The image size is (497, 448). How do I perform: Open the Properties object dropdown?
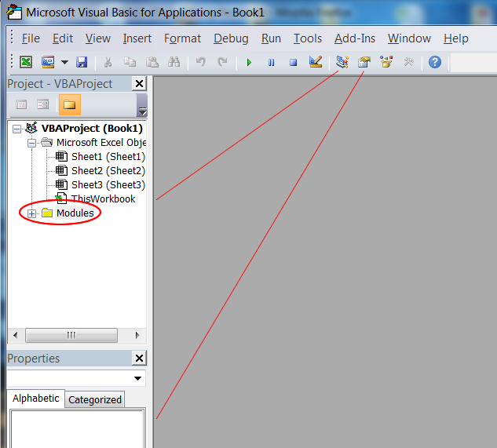(x=137, y=378)
